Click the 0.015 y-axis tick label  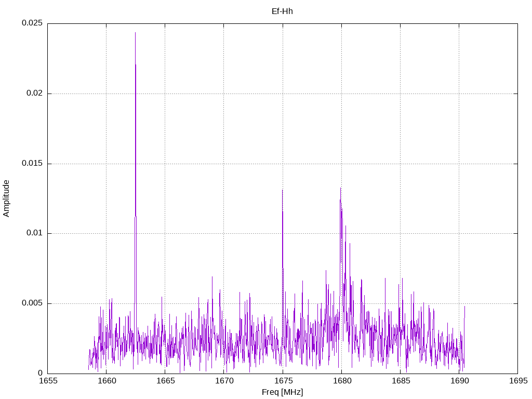[32, 163]
